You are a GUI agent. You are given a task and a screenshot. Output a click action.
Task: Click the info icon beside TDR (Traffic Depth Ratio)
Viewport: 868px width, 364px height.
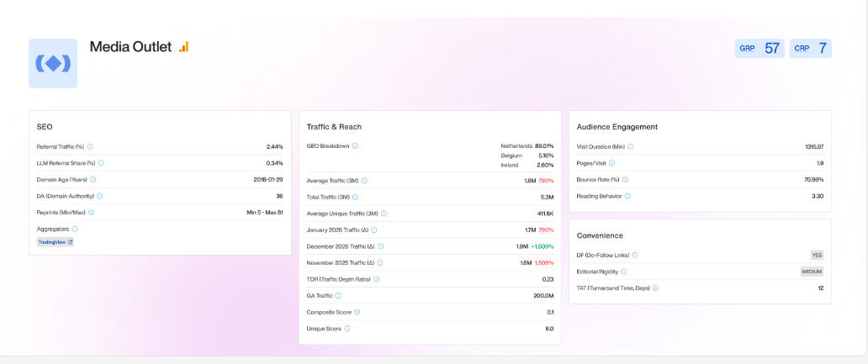click(x=376, y=279)
